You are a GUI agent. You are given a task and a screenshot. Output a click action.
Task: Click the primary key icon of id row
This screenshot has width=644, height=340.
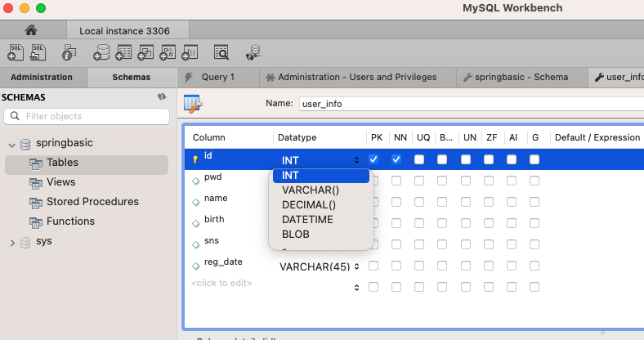click(195, 159)
